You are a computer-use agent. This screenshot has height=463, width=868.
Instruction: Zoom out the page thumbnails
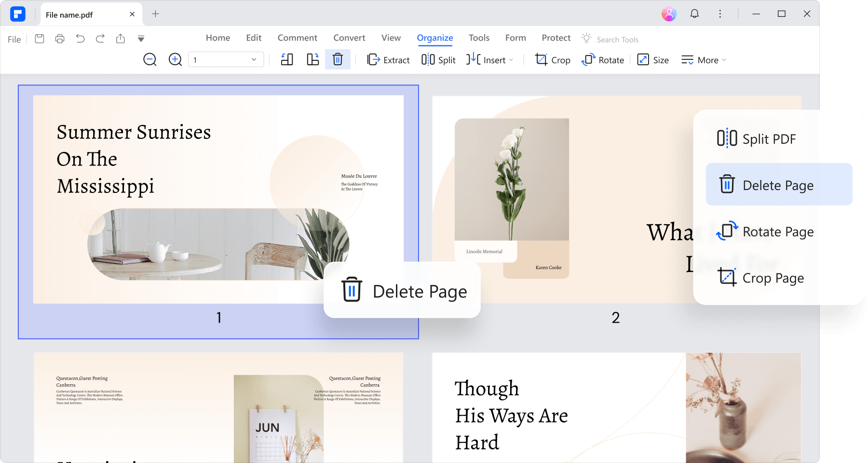point(150,60)
